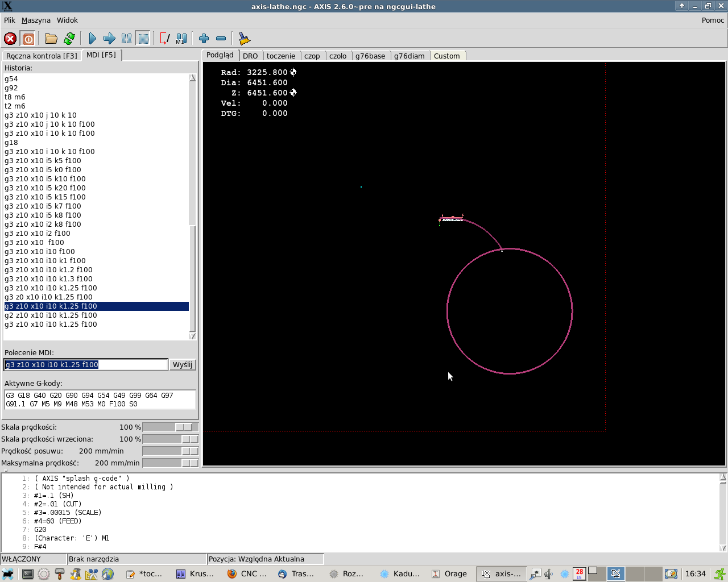Click the volume icon in system tray

pos(549,574)
